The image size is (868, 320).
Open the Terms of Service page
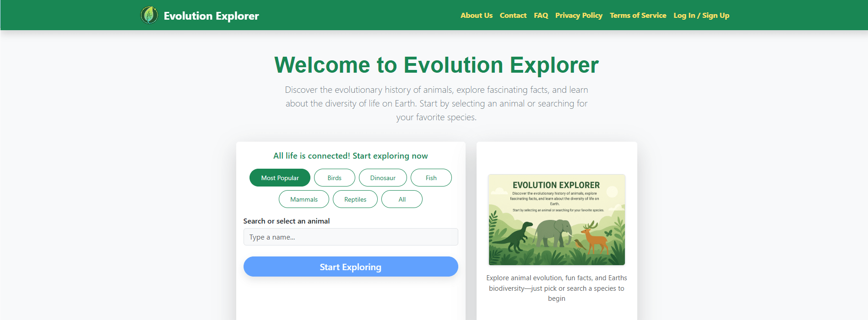[x=638, y=16]
